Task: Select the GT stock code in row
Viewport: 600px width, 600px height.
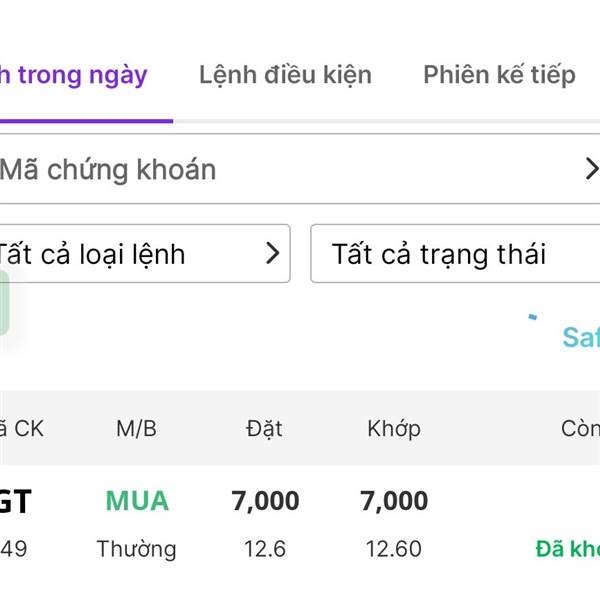Action: click(15, 501)
